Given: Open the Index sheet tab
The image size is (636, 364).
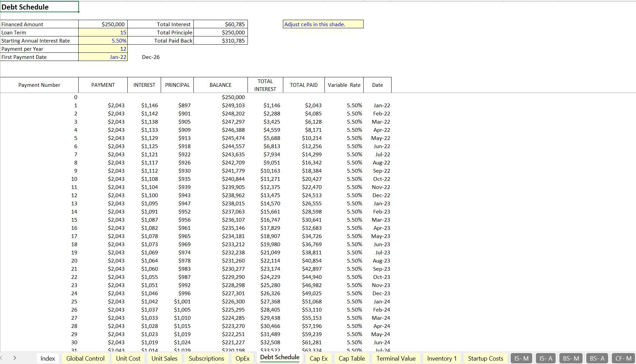Looking at the screenshot, I should [48, 358].
